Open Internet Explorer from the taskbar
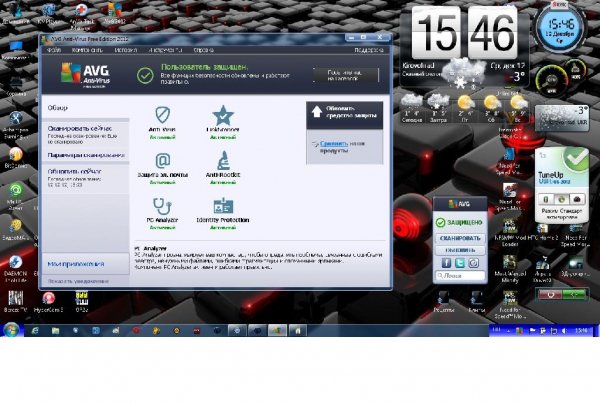Screen dimensions: 600x405 point(35,330)
